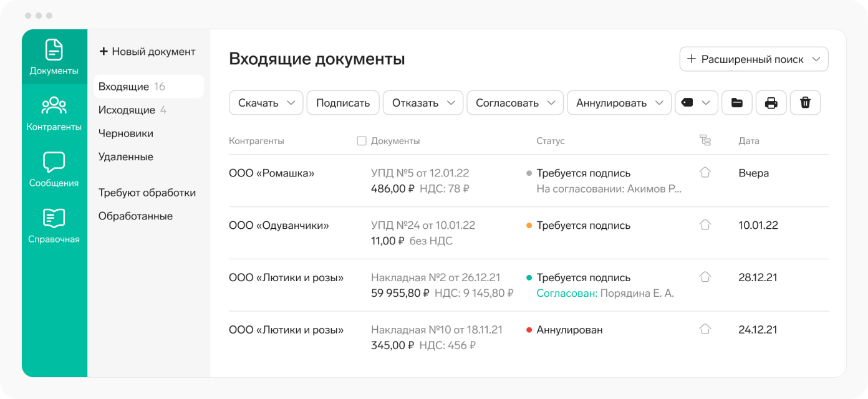This screenshot has height=399, width=868.
Task: Click the 10.01.22 date cell
Action: [x=758, y=225]
